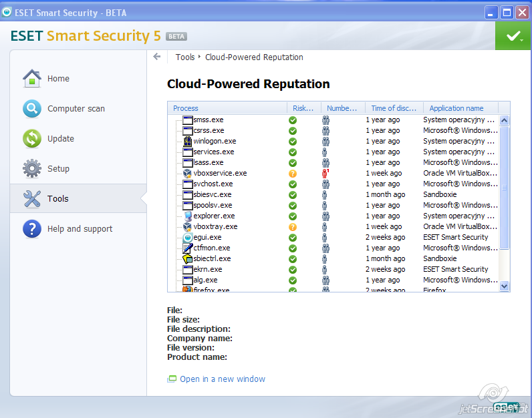Open Help and support section
The height and width of the screenshot is (418, 532).
[x=78, y=229]
